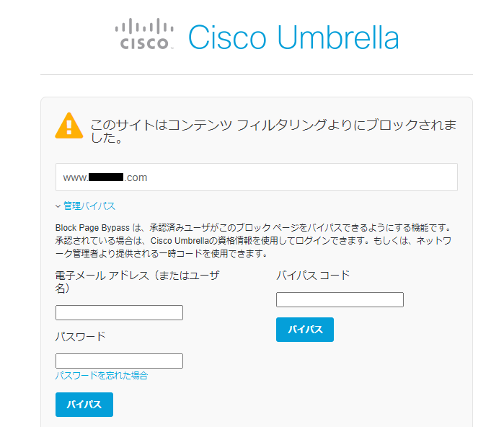This screenshot has width=504, height=427.
Task: Click the horizontal divider under the header
Action: (257, 74)
